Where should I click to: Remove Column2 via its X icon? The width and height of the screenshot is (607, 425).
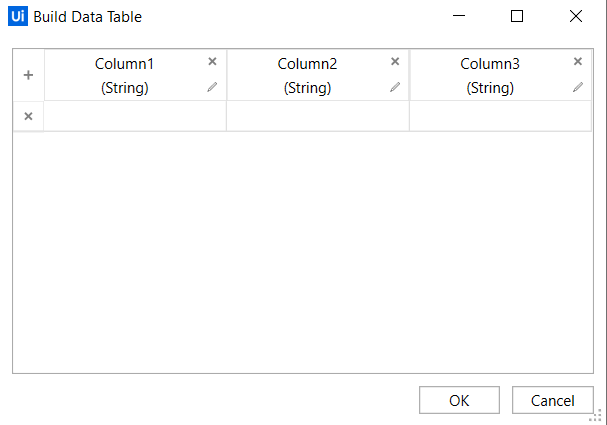(x=395, y=61)
